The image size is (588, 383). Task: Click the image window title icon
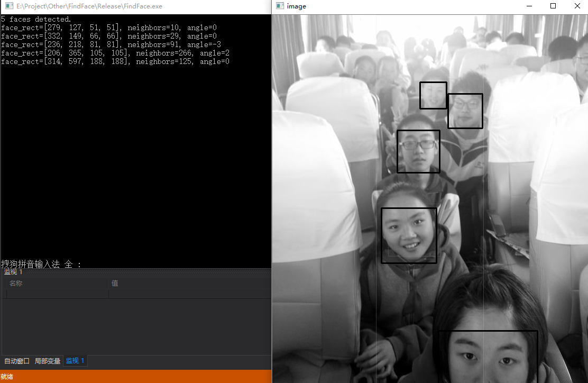pos(280,6)
